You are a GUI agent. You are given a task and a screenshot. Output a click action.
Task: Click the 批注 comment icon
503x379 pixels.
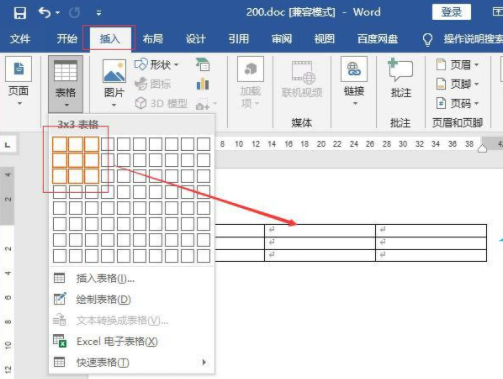[x=400, y=70]
